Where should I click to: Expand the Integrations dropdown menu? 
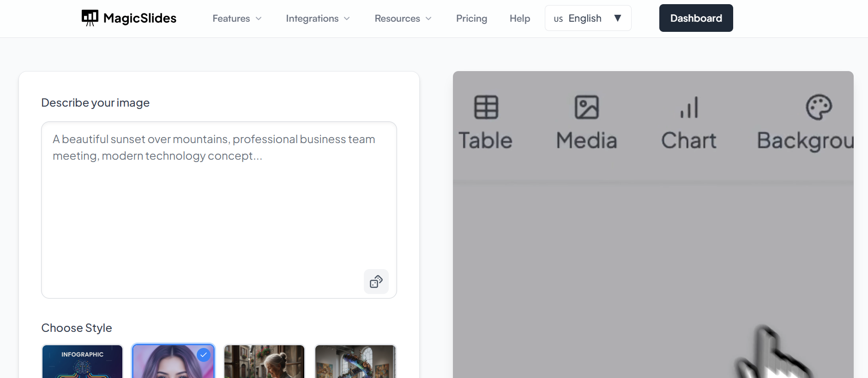pos(318,18)
